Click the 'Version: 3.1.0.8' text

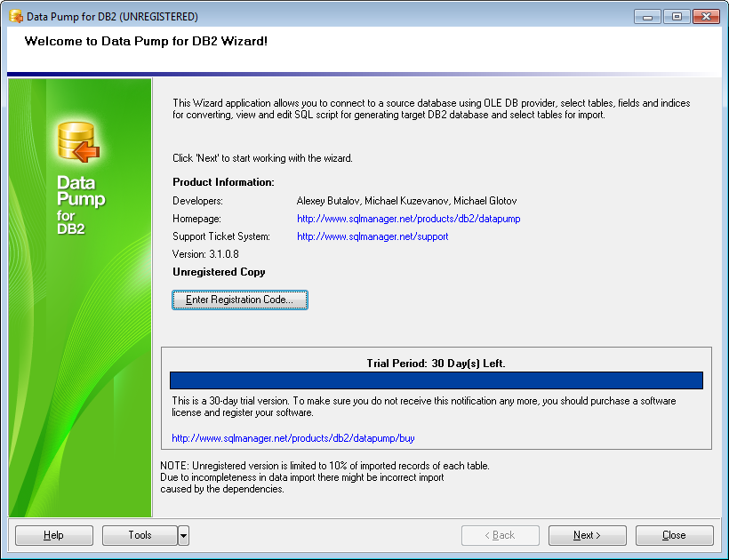point(205,254)
